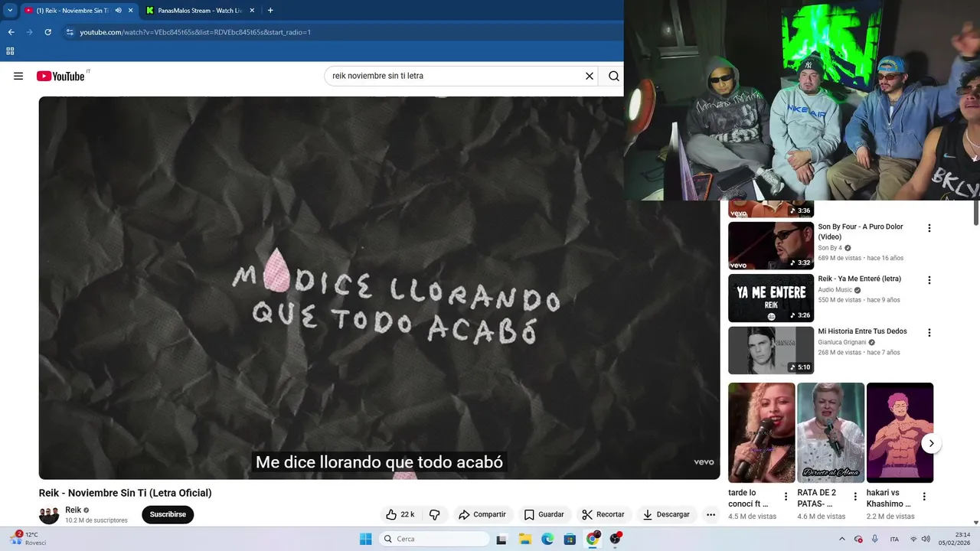Open the 'tarde lo conocí' short thumbnail
980x551 pixels.
coord(762,432)
